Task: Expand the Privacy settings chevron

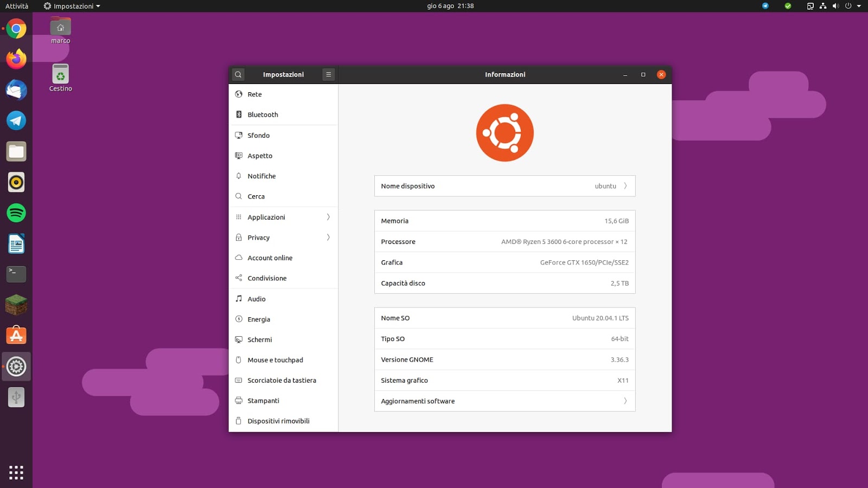Action: click(x=328, y=237)
